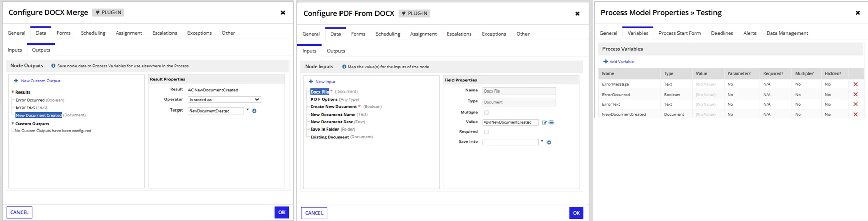Screen dimensions: 868x221
Task: Open Exceptions tab in PDF From DOCX dialog
Action: click(x=494, y=34)
